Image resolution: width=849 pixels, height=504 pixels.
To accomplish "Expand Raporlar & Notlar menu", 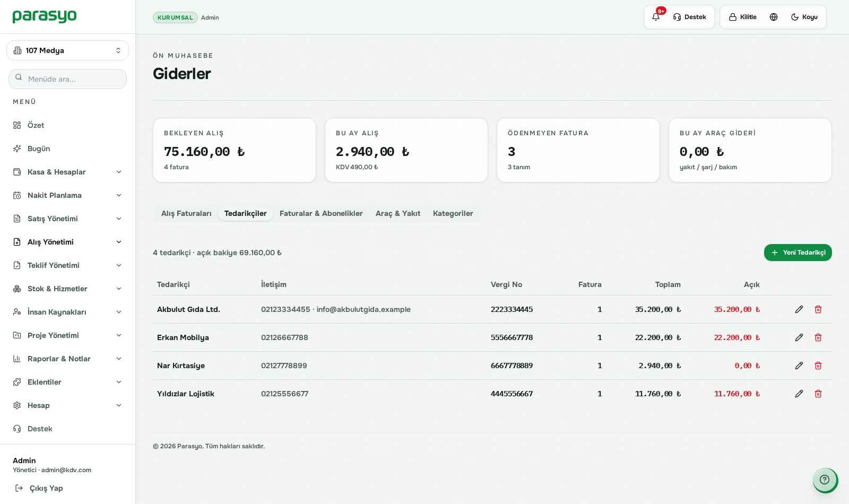I will 67,359.
